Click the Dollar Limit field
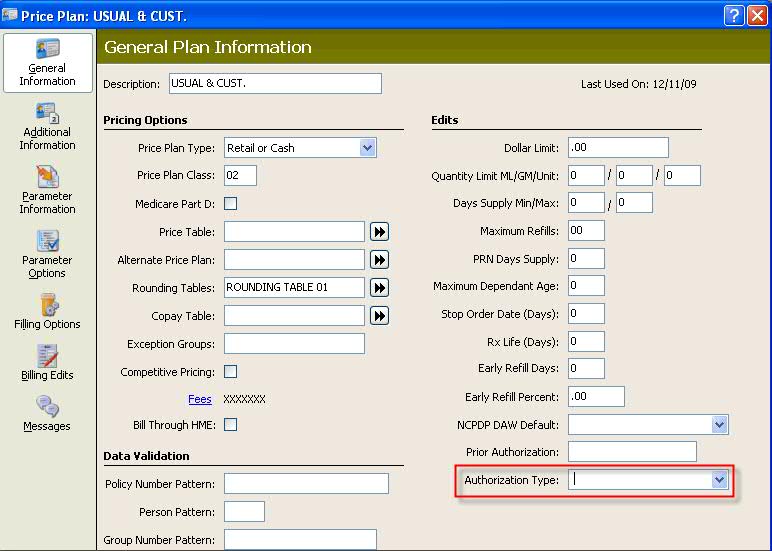 pos(618,148)
